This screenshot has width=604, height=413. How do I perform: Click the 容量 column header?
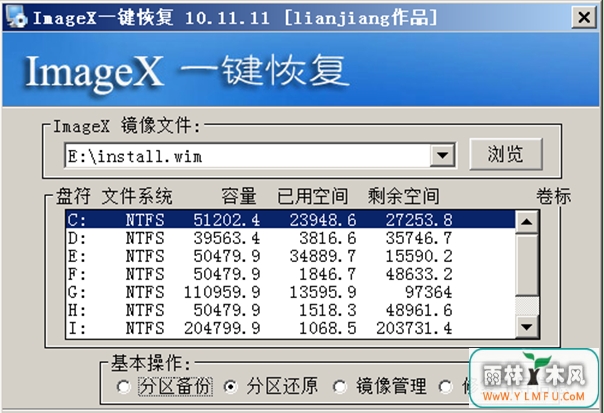click(x=239, y=196)
